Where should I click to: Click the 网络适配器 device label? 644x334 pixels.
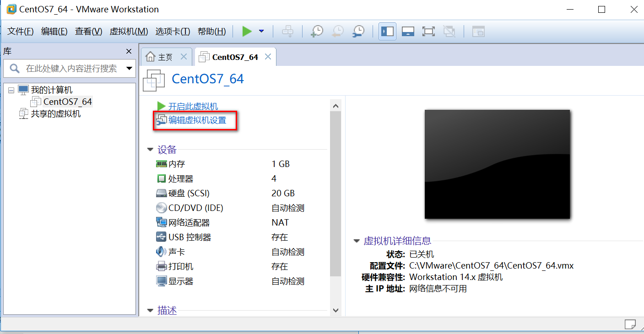pos(189,222)
